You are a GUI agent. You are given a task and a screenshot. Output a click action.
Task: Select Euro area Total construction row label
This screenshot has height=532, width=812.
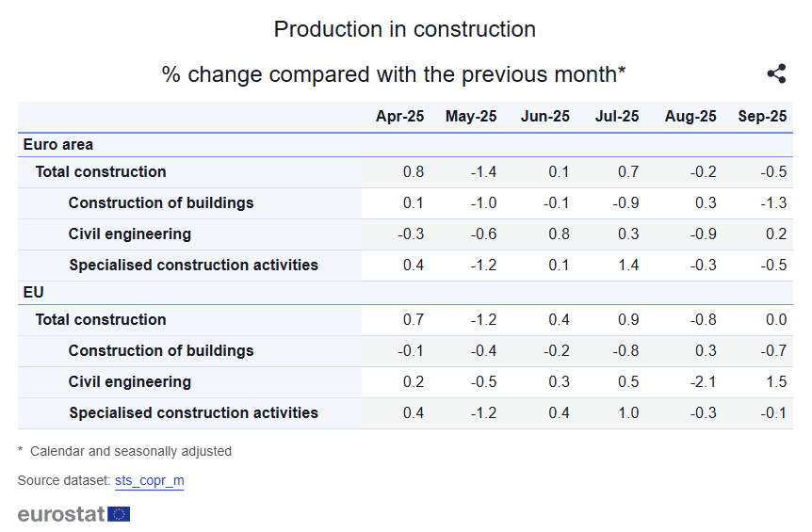101,172
